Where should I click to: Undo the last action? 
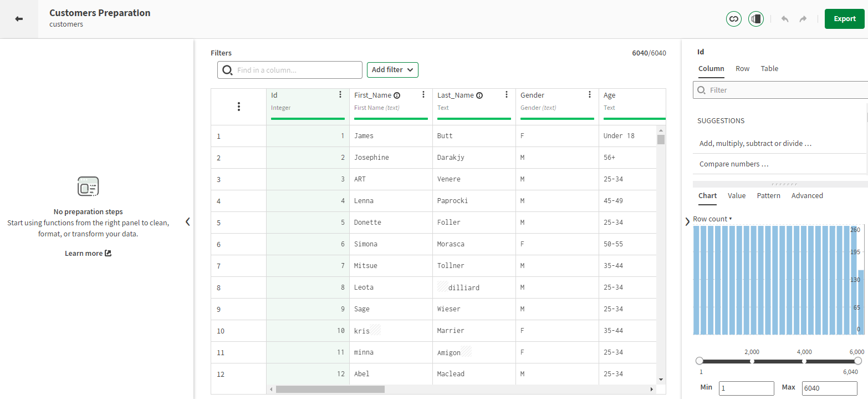coord(785,19)
